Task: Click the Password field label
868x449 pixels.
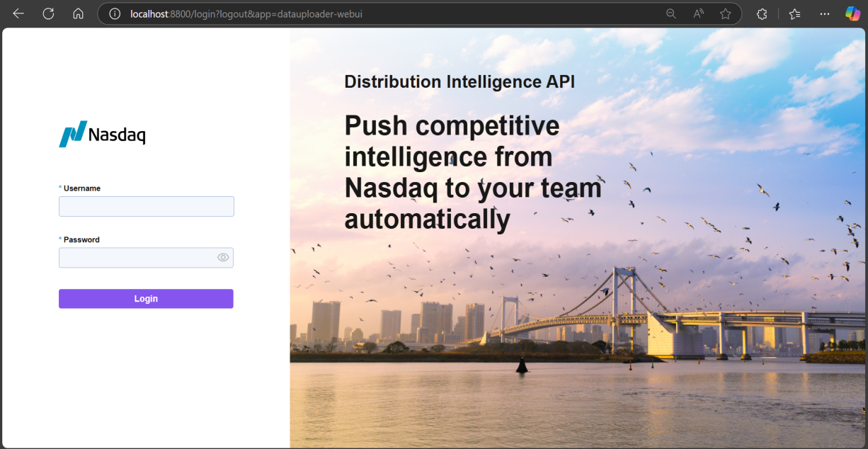Action: pos(81,240)
